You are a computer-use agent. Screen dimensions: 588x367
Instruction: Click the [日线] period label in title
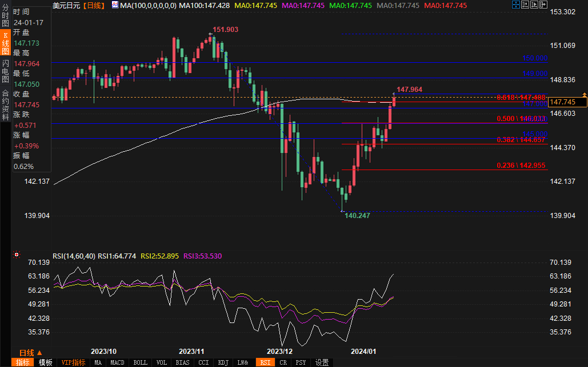pos(94,5)
